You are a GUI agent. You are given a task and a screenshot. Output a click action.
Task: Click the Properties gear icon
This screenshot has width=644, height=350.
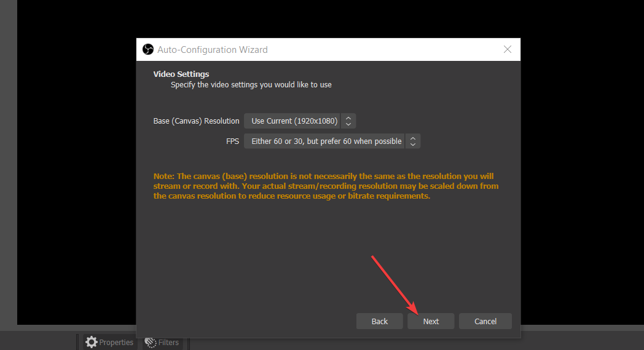[x=92, y=342]
